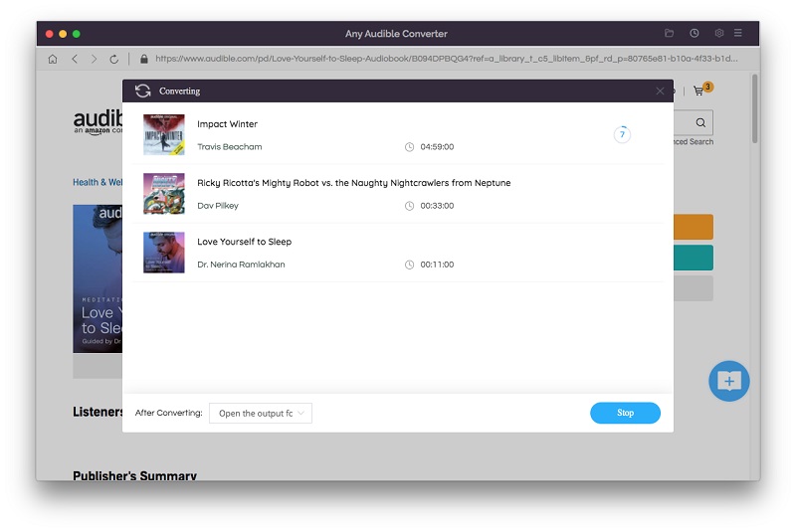Open the hamburger menu icon
This screenshot has height=532, width=796.
tap(737, 33)
